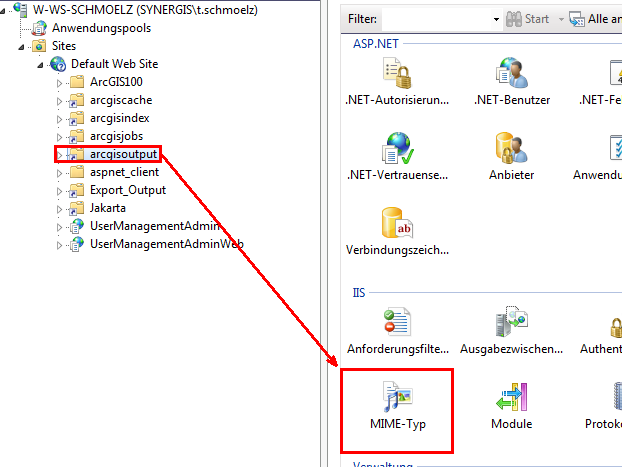Expand the arcgisindex tree node

pyautogui.click(x=59, y=119)
